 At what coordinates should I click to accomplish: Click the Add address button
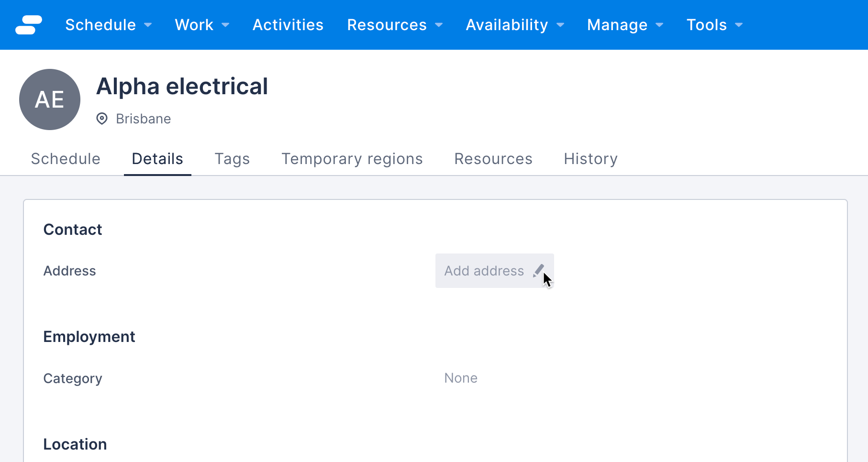[483, 270]
